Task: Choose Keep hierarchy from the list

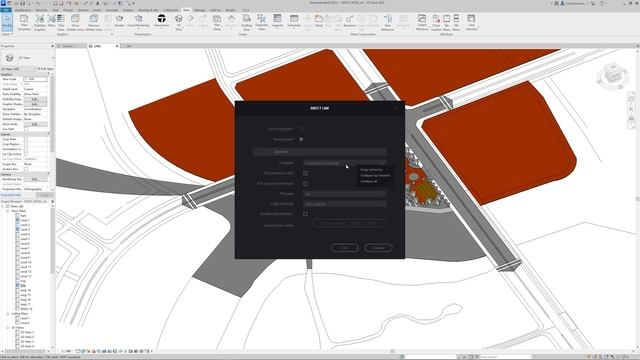Action: click(x=371, y=169)
